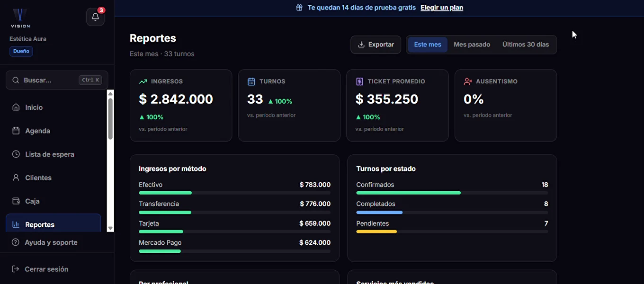644x284 pixels.
Task: Click the Reportes page heading
Action: [x=153, y=38]
